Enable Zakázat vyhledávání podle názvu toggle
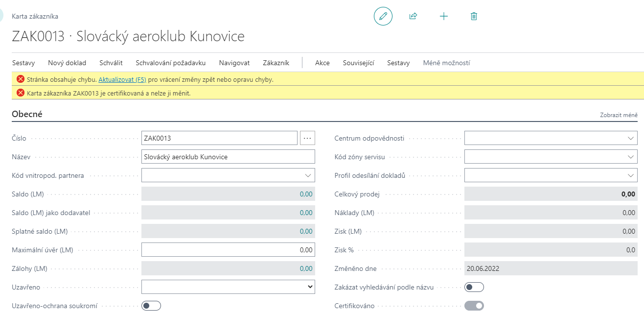The width and height of the screenshot is (644, 315). [474, 287]
